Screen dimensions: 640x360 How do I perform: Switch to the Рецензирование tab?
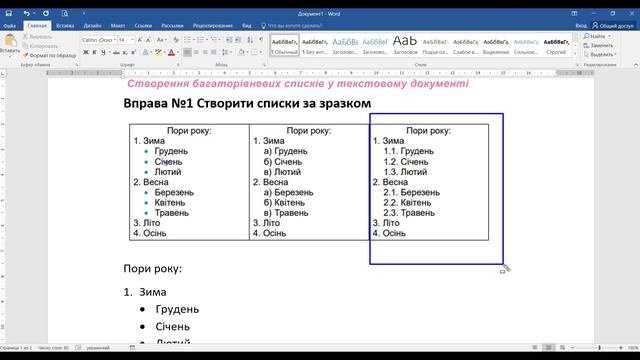pyautogui.click(x=213, y=26)
